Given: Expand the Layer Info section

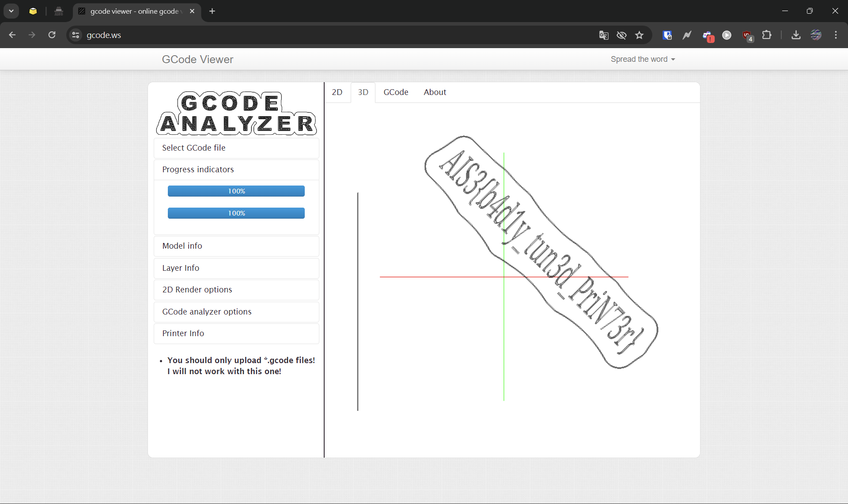Looking at the screenshot, I should [x=236, y=268].
